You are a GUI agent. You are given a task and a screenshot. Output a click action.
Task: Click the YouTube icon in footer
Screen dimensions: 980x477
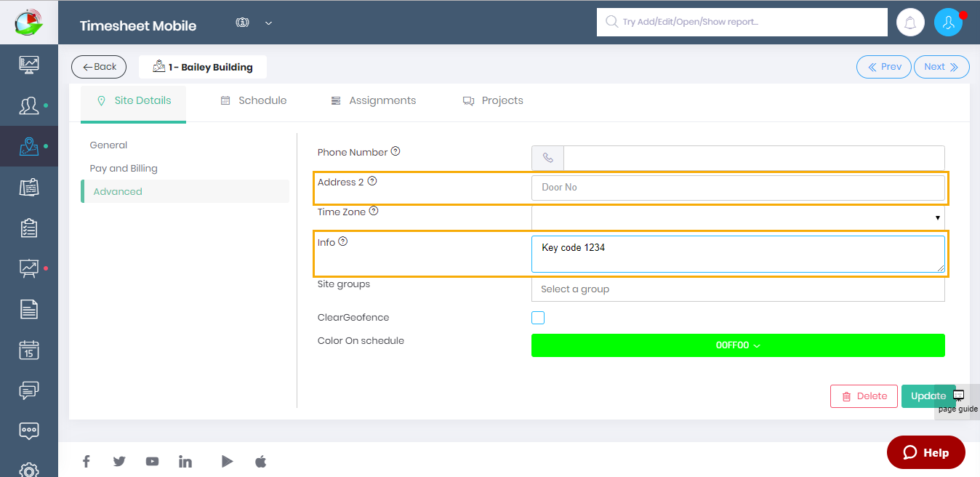(x=152, y=461)
